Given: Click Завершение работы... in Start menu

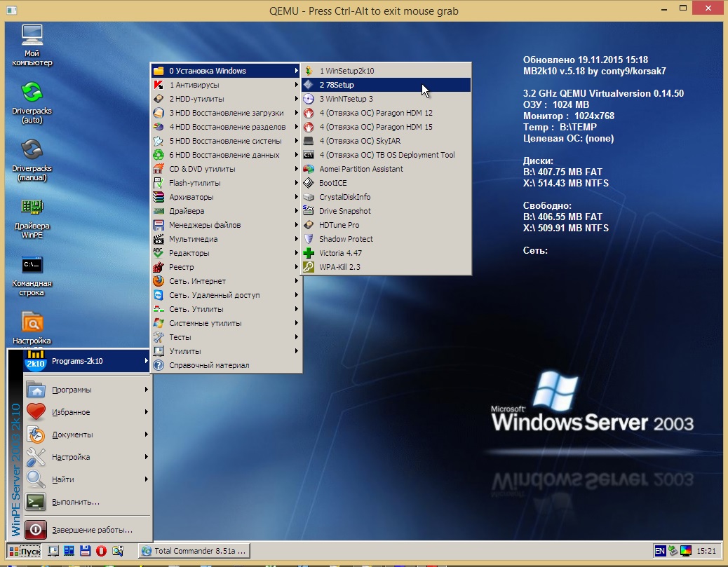Looking at the screenshot, I should 87,529.
